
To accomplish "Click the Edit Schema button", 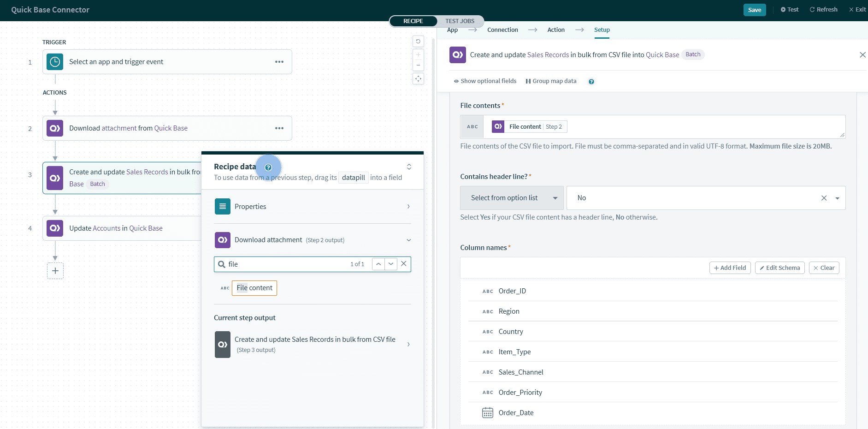I will tap(779, 268).
